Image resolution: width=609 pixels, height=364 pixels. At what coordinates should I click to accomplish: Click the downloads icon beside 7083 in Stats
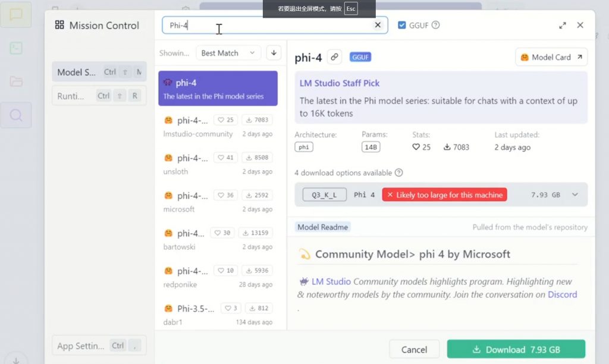click(447, 147)
